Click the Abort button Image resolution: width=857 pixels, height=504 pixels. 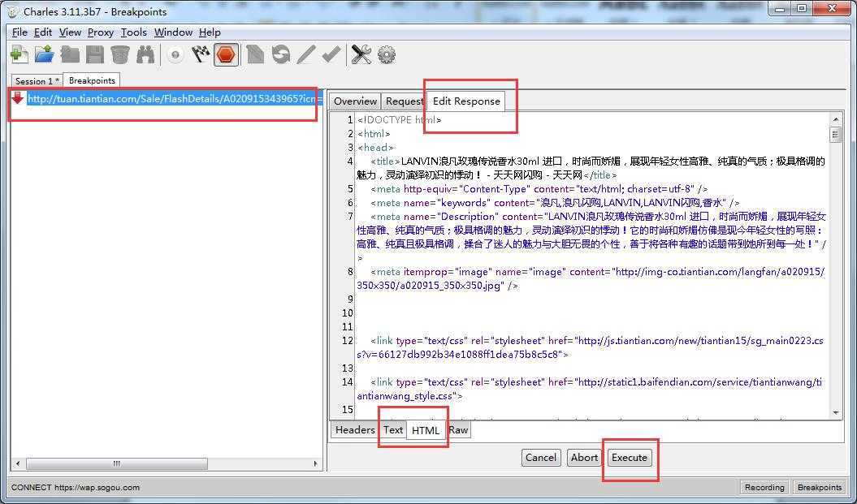(x=584, y=458)
